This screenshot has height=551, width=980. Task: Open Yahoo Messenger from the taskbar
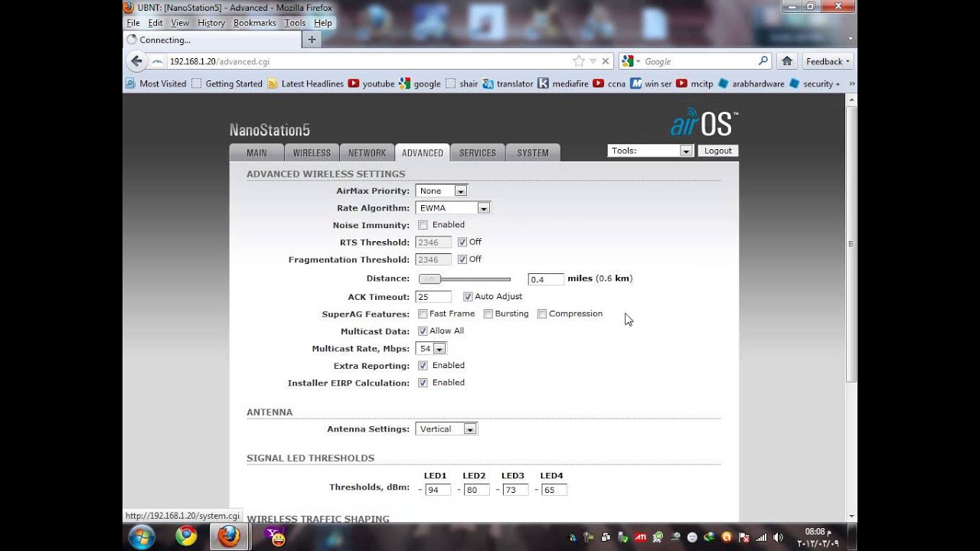pyautogui.click(x=275, y=536)
